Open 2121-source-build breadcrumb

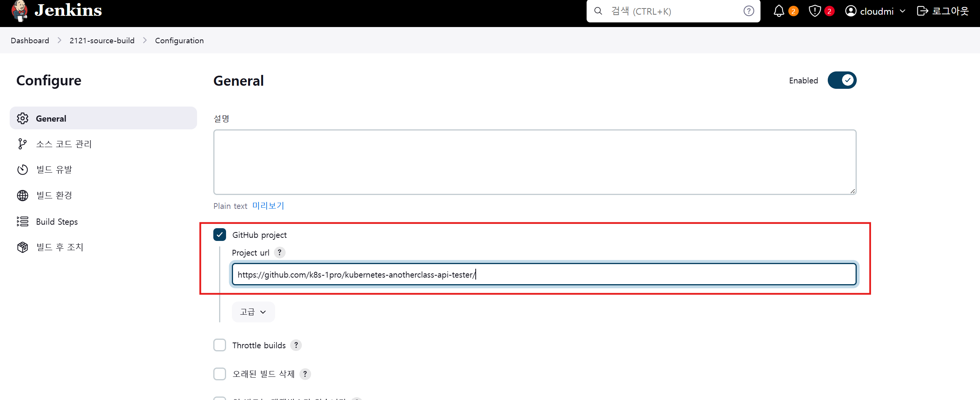coord(102,41)
